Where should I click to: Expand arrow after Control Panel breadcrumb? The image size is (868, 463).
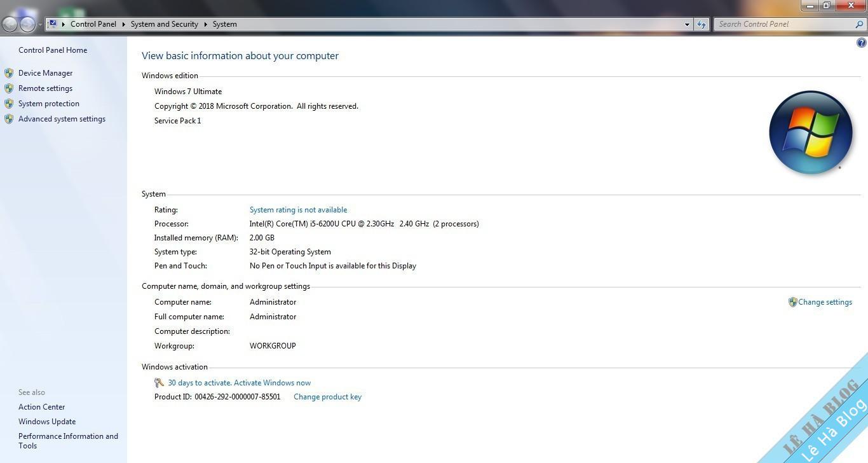click(124, 24)
